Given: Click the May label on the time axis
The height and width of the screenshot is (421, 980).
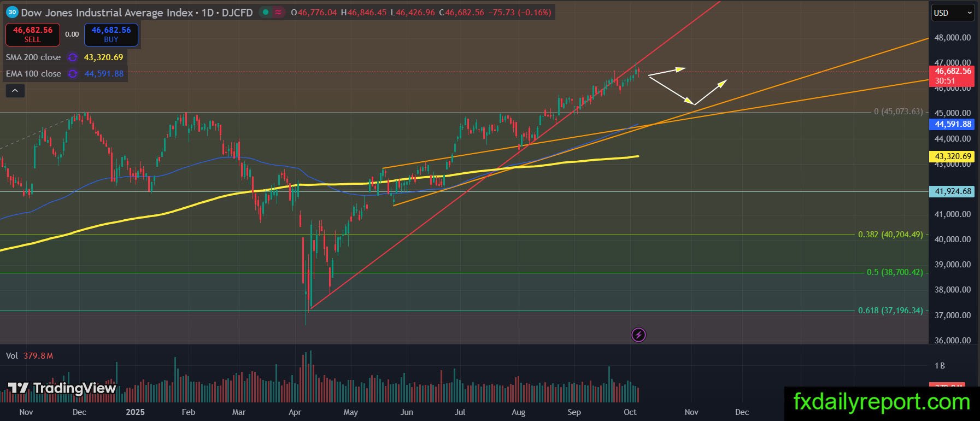Looking at the screenshot, I should pos(350,412).
